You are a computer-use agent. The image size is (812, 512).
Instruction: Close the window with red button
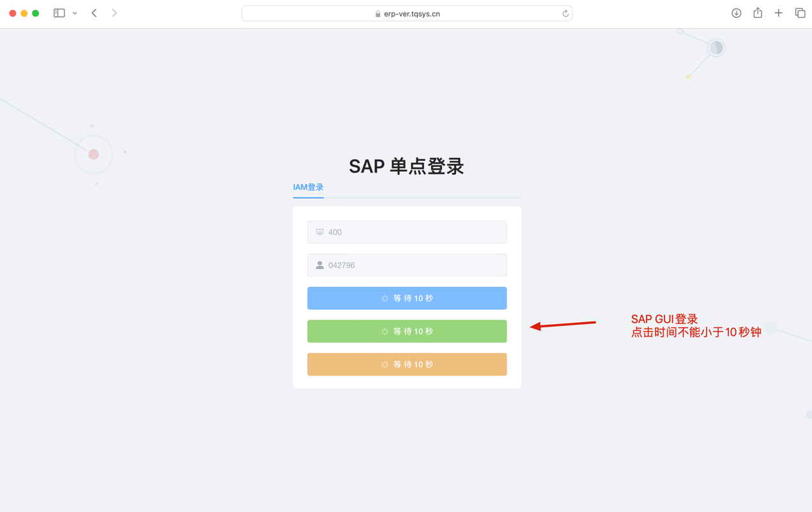[13, 13]
